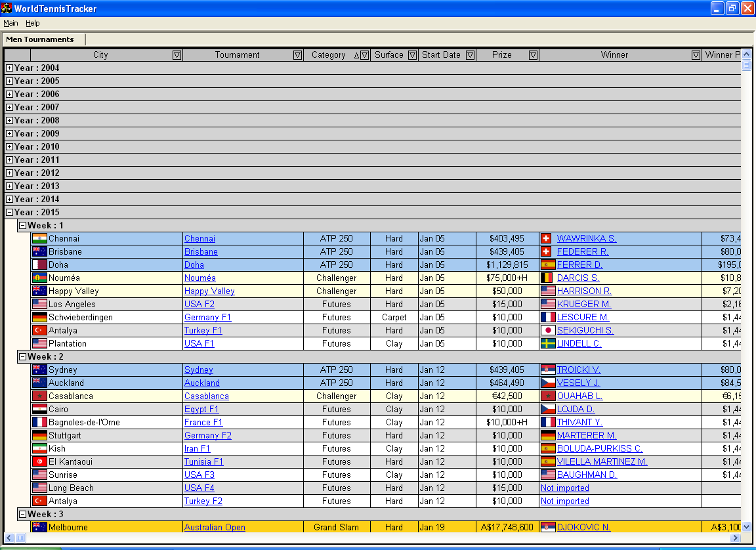This screenshot has width=756, height=550.
Task: Click Not imported link for Long Beach
Action: (564, 488)
